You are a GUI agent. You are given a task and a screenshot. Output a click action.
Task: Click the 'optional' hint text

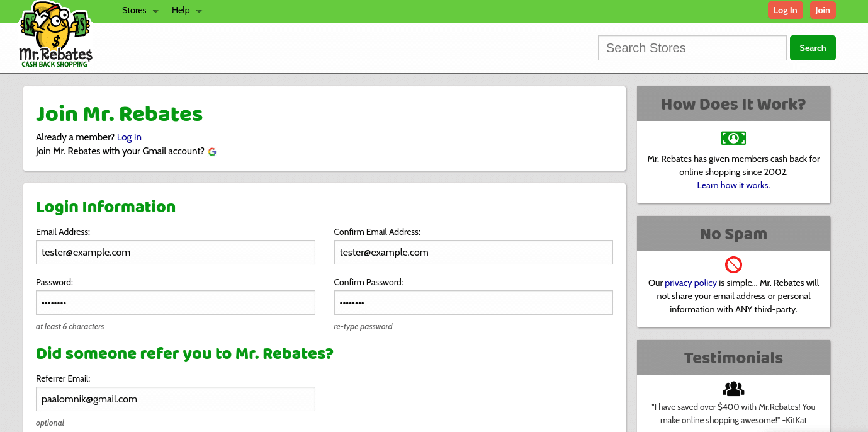tap(50, 423)
